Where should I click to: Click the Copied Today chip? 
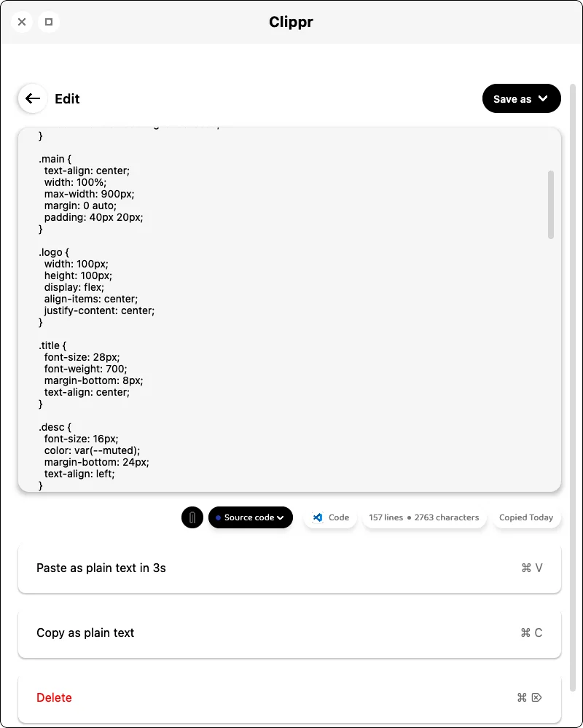click(x=525, y=517)
